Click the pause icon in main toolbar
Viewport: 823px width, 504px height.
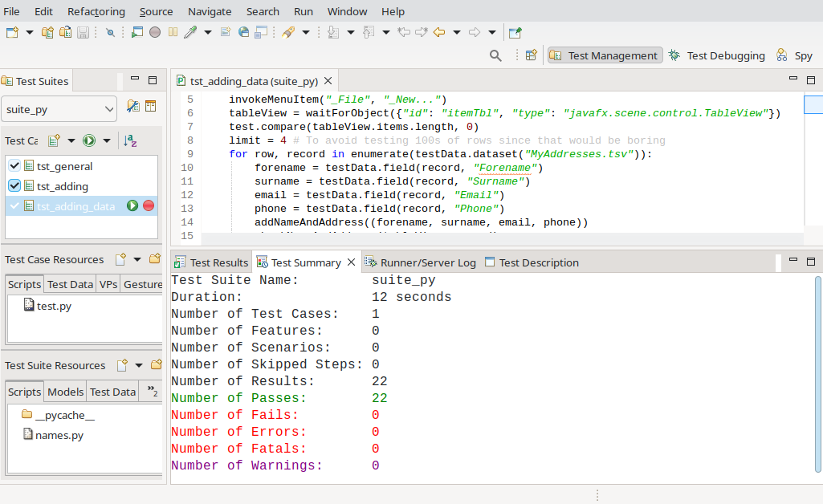[x=173, y=33]
